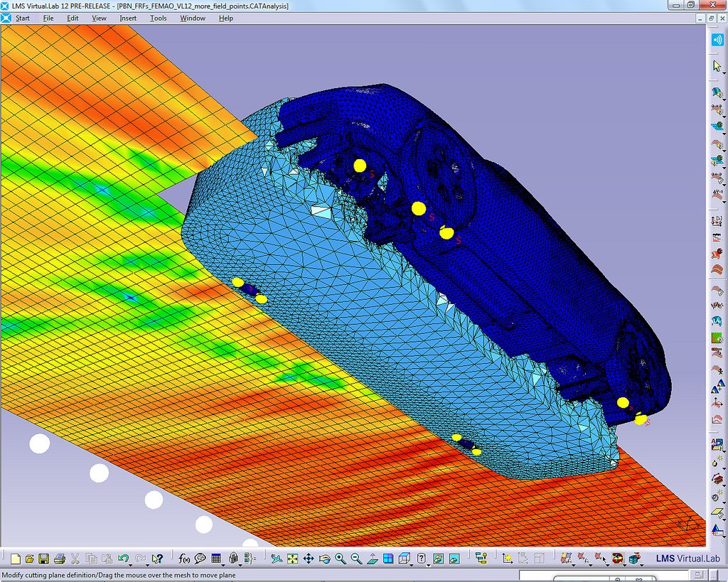Screen dimensions: 728x582
Task: Activate the Fly mode navigation tool
Action: (x=277, y=559)
